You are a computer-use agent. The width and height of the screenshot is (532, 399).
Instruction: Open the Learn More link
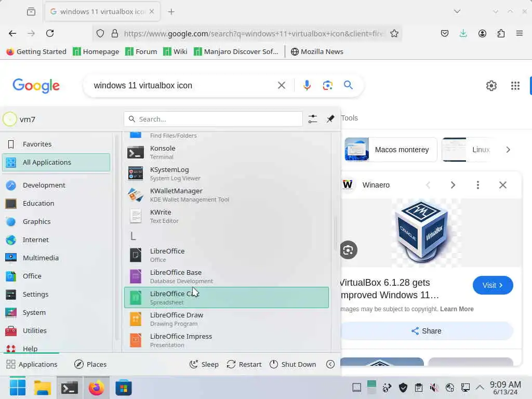point(457,309)
